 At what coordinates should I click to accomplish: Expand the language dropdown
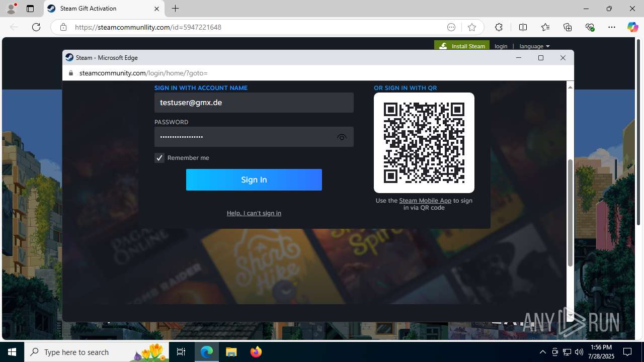point(534,46)
